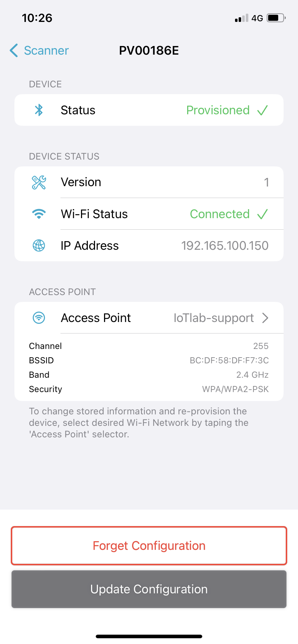
Task: Tap the back chevron icon
Action: (x=14, y=51)
